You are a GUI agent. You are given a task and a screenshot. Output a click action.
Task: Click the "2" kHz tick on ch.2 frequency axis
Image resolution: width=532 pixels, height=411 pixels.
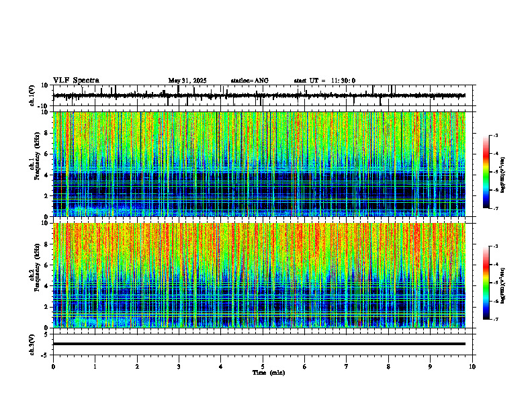pyautogui.click(x=47, y=307)
